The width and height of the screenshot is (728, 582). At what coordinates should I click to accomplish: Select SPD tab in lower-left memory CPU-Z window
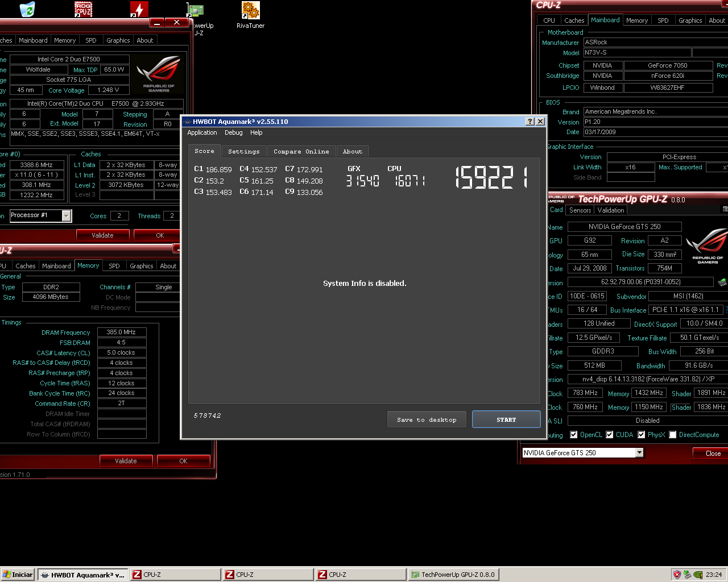coord(114,266)
